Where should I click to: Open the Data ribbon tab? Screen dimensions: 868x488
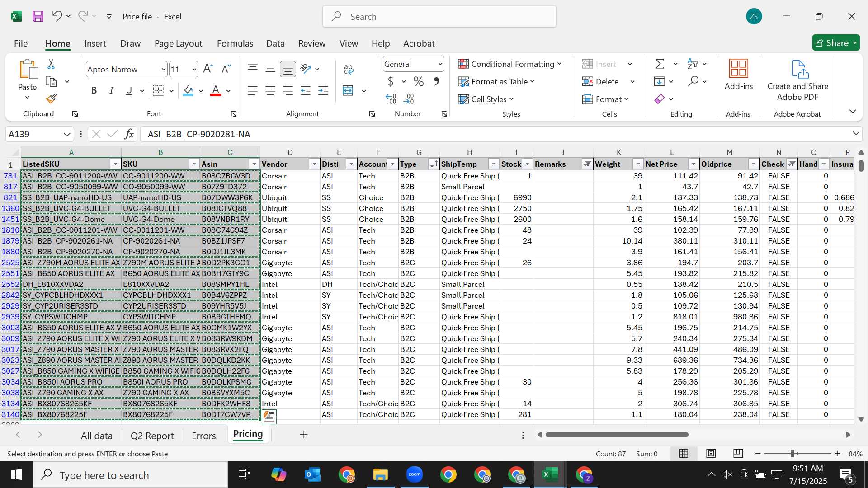pyautogui.click(x=275, y=43)
